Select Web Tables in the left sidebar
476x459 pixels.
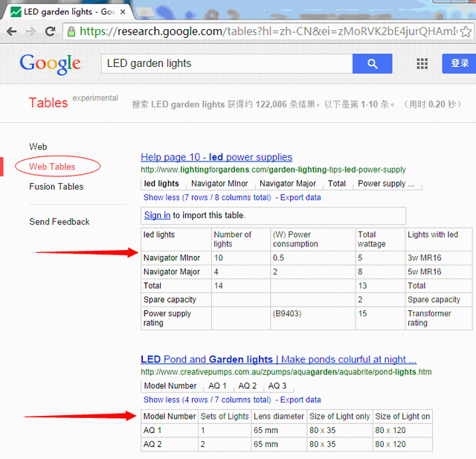tap(52, 167)
